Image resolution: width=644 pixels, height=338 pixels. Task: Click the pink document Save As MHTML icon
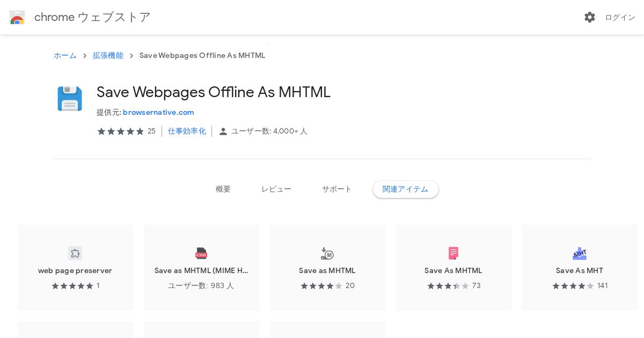[x=453, y=253]
